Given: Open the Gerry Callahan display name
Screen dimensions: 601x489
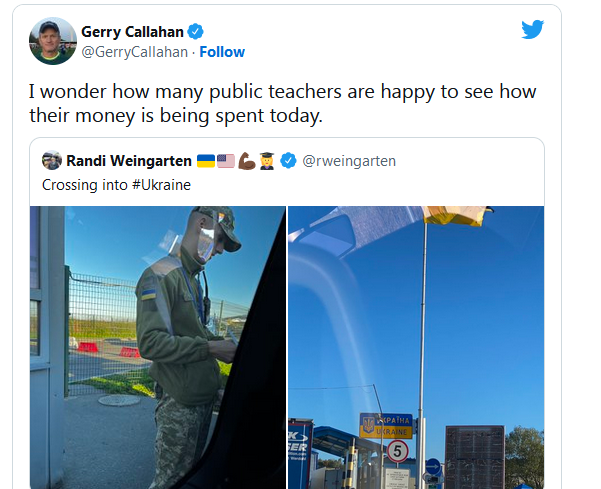Looking at the screenshot, I should tap(132, 32).
